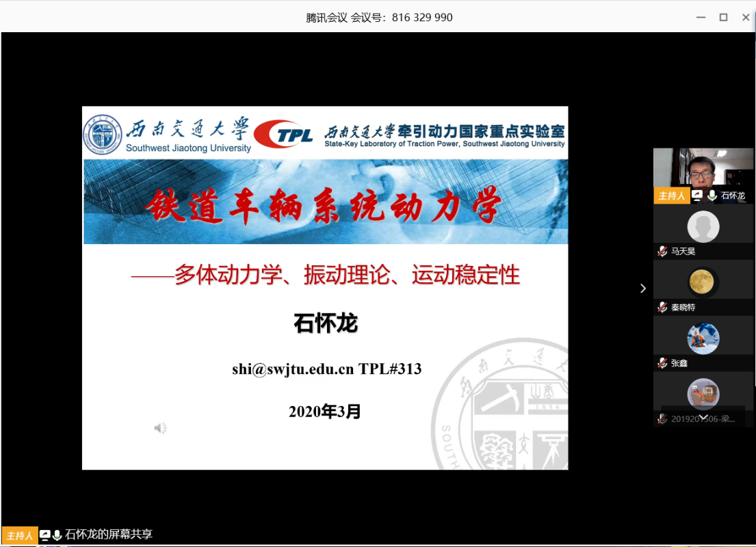Click screen share icon on 石怀龙 video tile

pyautogui.click(x=697, y=196)
